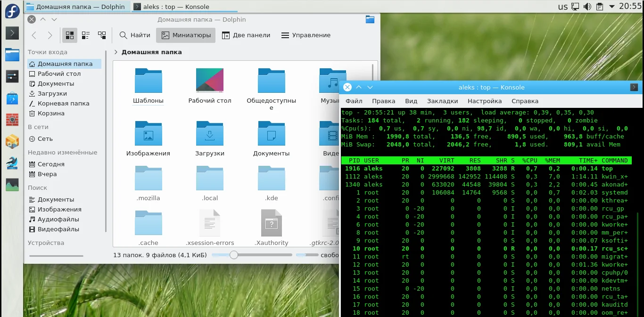Toggle Две панели split view
This screenshot has height=317, width=644.
[x=246, y=35]
